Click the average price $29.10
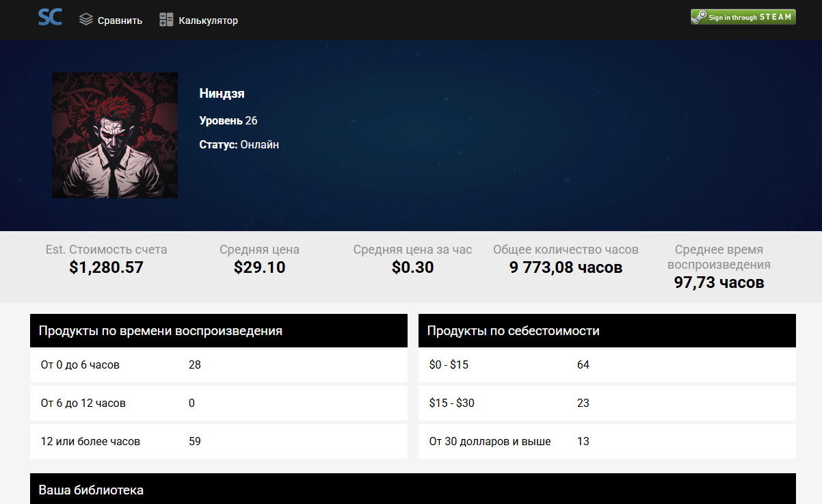 tap(259, 267)
